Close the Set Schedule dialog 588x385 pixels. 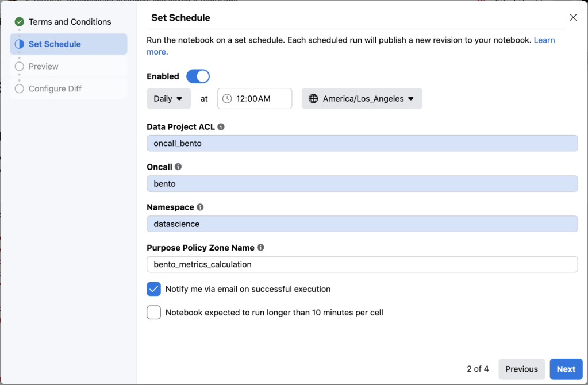point(573,18)
